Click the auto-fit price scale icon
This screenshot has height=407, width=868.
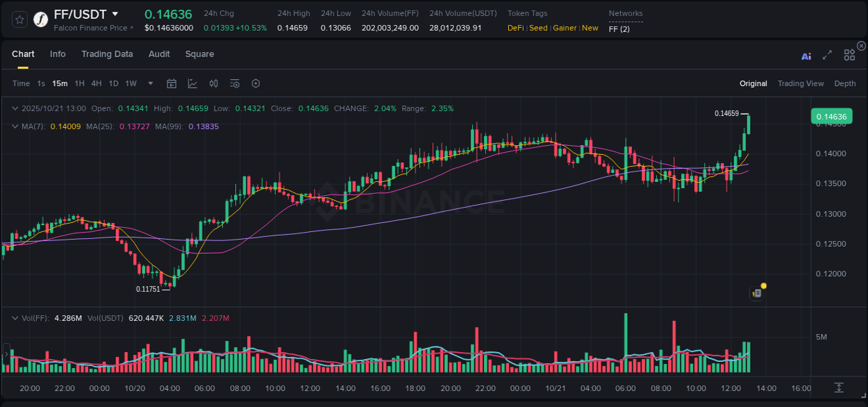(x=838, y=388)
